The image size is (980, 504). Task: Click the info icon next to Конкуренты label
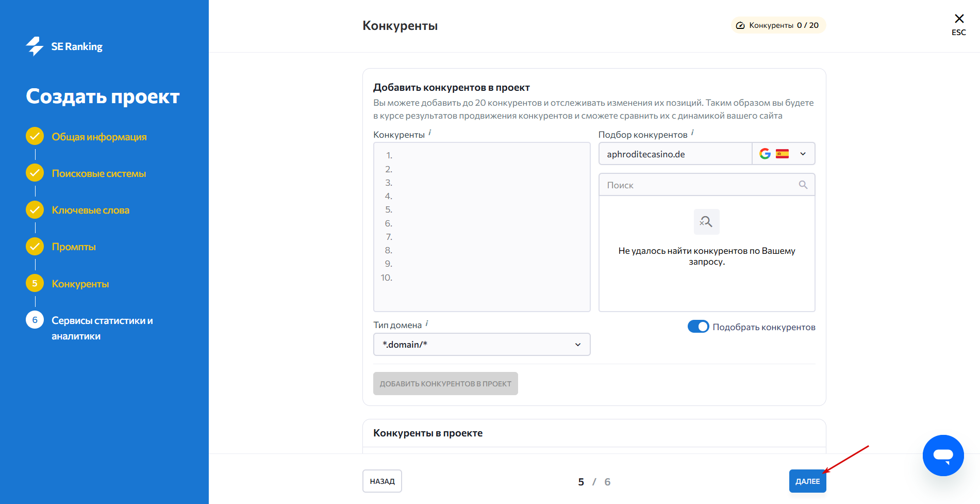click(430, 133)
